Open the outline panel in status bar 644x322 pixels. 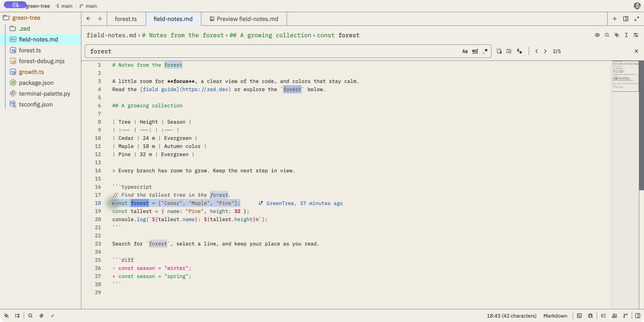pos(603,316)
